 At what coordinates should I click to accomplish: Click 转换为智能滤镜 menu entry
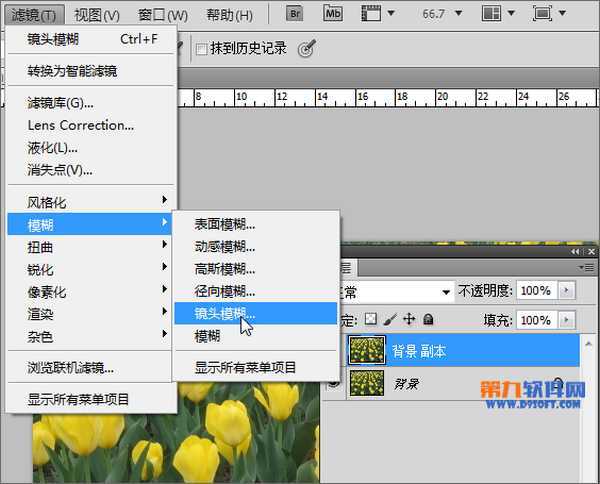[x=72, y=71]
